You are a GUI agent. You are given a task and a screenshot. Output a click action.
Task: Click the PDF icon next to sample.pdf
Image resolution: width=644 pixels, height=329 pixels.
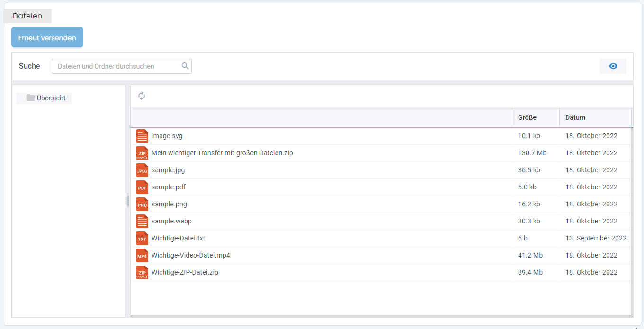coord(142,187)
